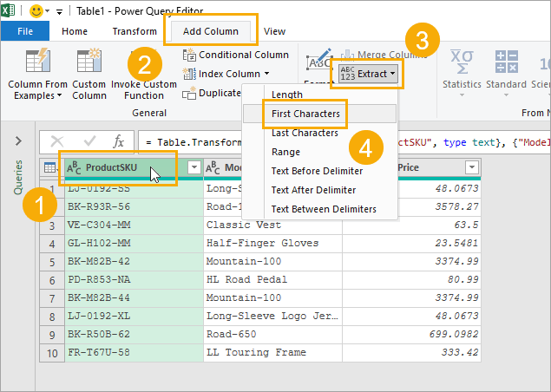Choose First Characters from Extract menu

(319, 114)
